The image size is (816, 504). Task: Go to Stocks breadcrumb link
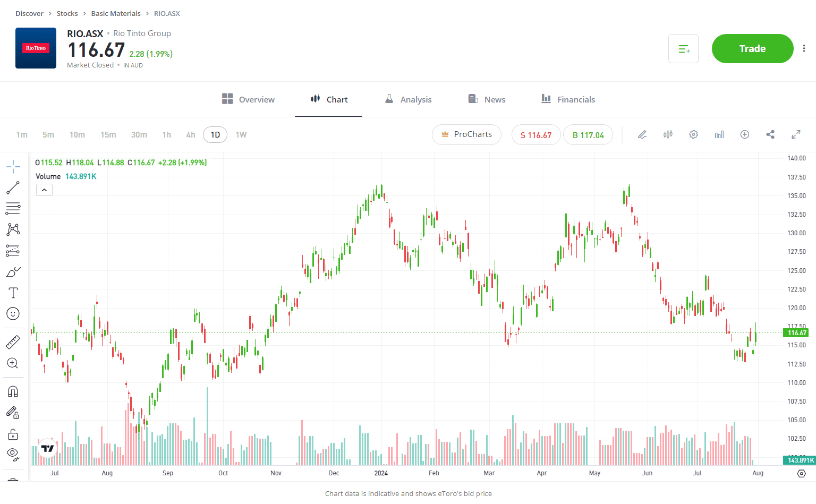[67, 14]
